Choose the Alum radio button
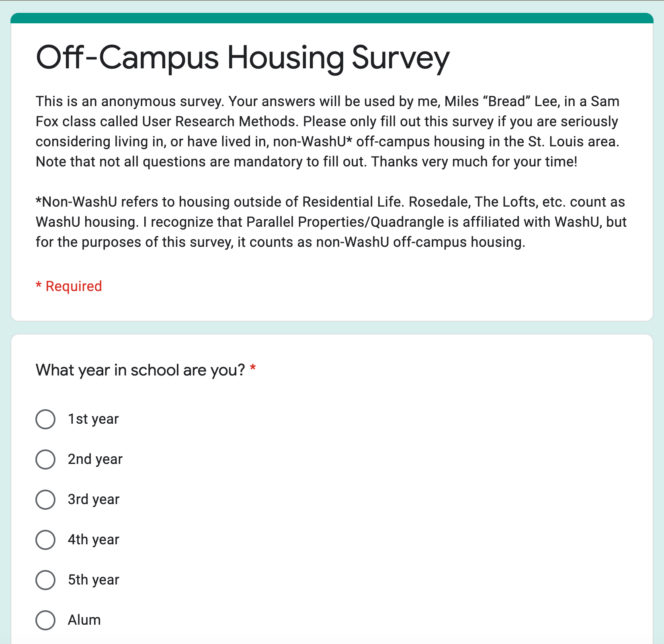The image size is (664, 644). pyautogui.click(x=45, y=620)
